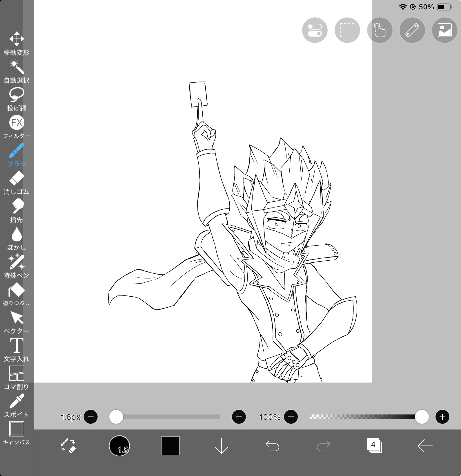Screen dimensions: 461x476
Task: Open the キャンバス canvas tool
Action: pos(17,434)
